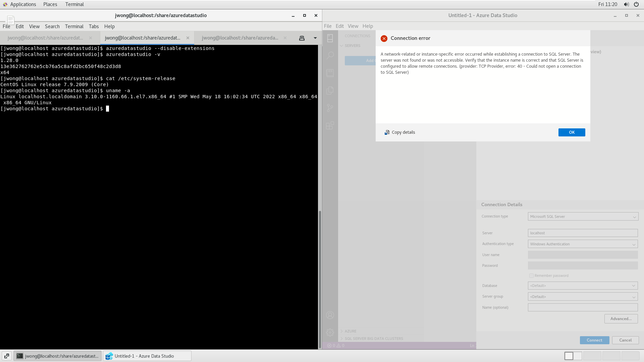Click the Name (optional) input field

tap(583, 307)
